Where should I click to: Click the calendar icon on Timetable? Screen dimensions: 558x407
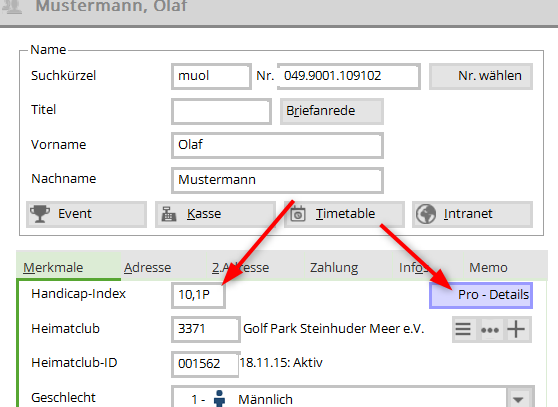pyautogui.click(x=298, y=213)
